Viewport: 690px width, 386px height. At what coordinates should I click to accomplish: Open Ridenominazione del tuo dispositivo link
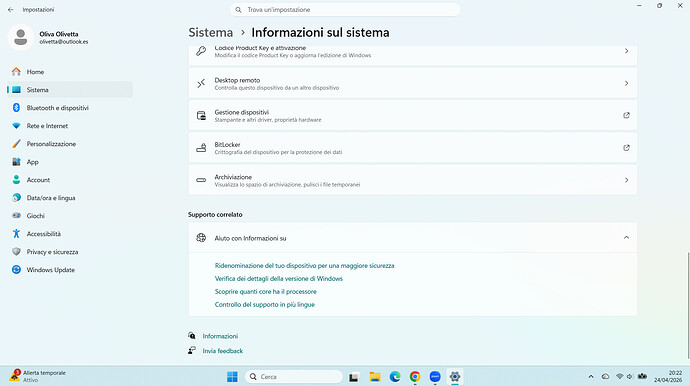(305, 266)
